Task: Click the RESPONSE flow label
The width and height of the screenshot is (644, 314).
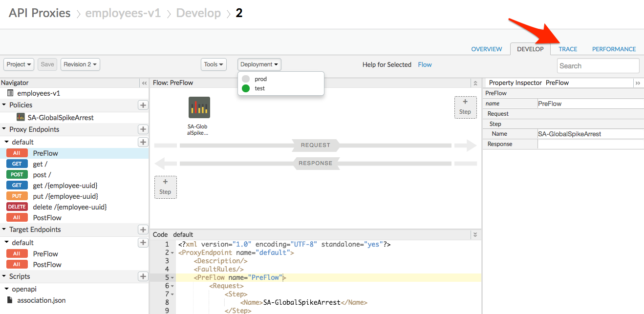Action: coord(315,163)
